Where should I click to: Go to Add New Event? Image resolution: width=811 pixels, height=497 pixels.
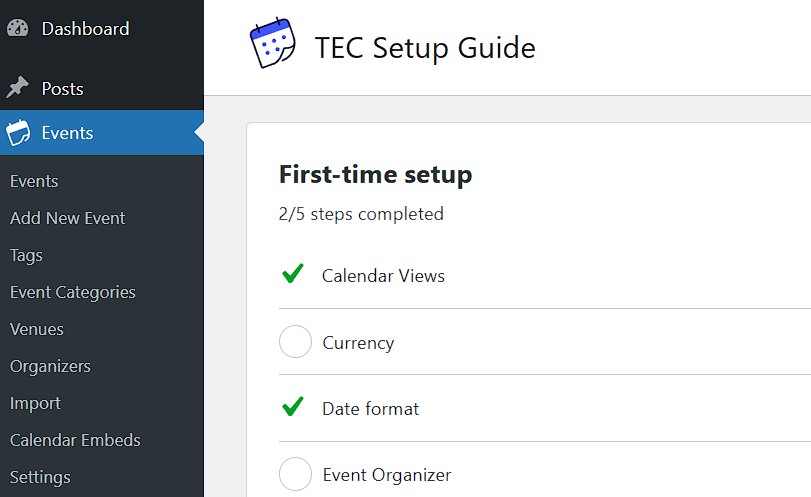coord(68,218)
